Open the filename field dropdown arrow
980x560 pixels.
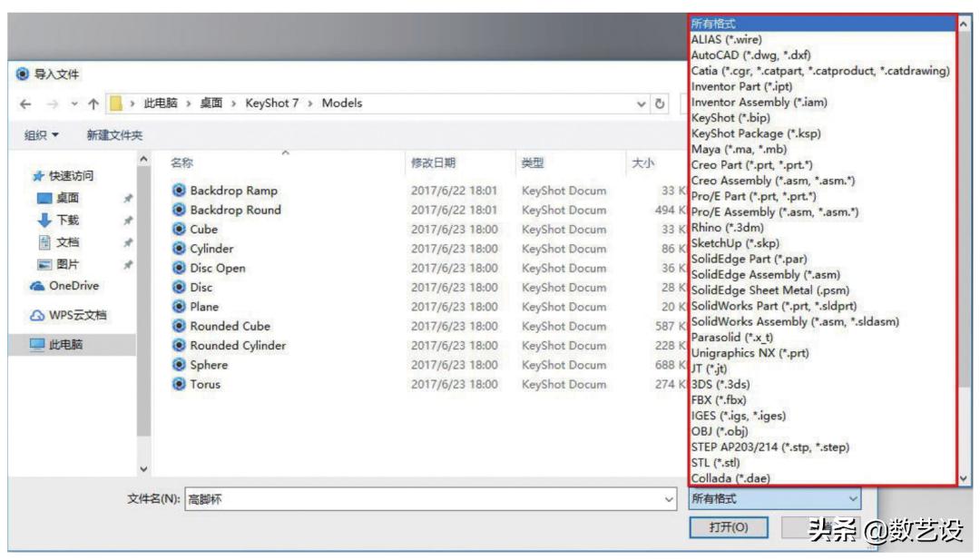[670, 499]
